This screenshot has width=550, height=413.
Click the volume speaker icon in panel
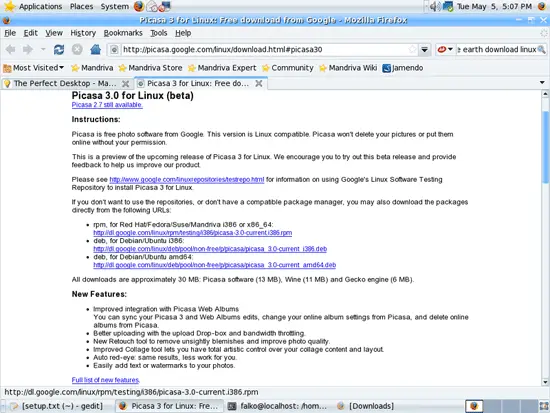tap(435, 6)
